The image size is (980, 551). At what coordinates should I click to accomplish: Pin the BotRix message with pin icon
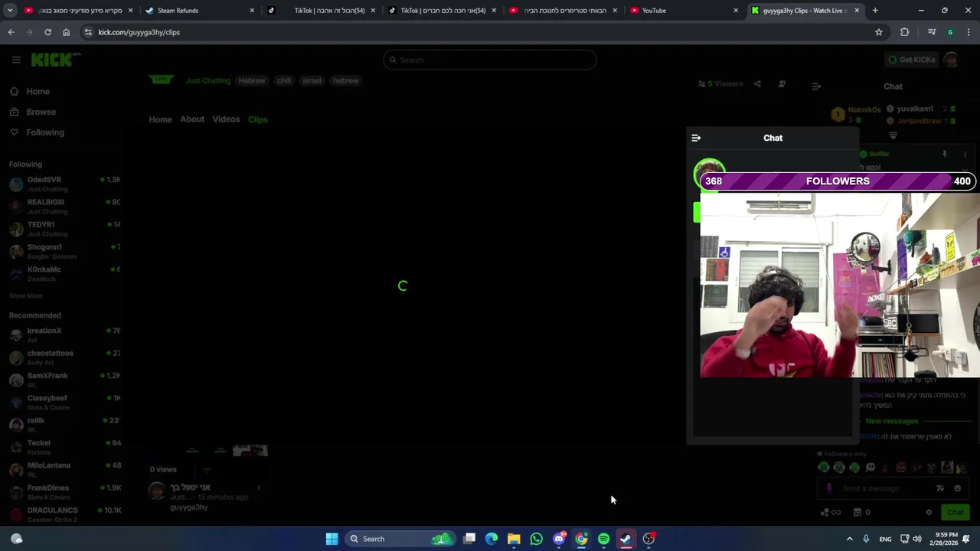[945, 154]
